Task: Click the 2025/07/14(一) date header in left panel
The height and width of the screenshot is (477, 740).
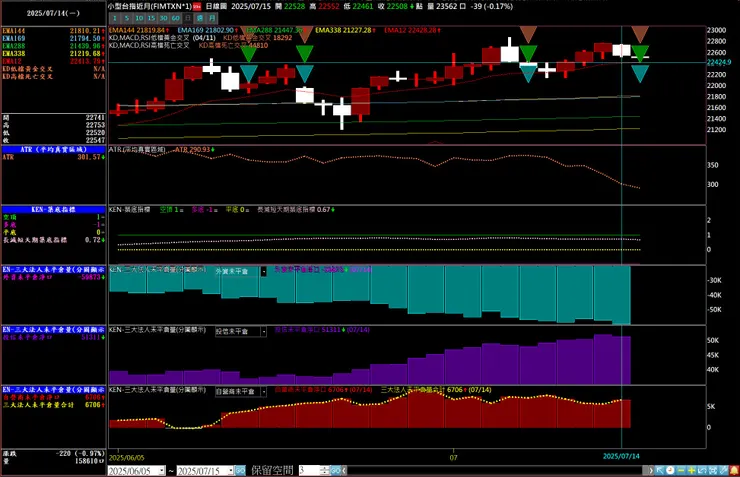Action: pyautogui.click(x=53, y=13)
